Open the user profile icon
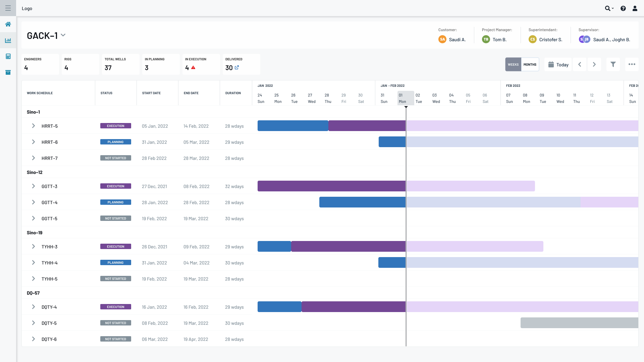644x362 pixels. point(635,8)
